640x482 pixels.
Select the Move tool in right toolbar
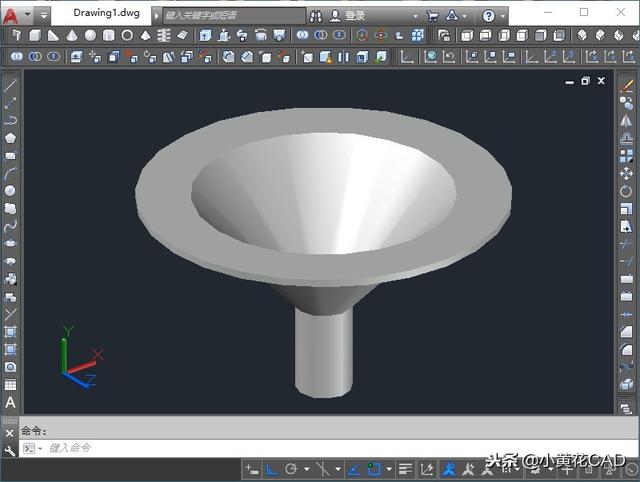click(626, 173)
